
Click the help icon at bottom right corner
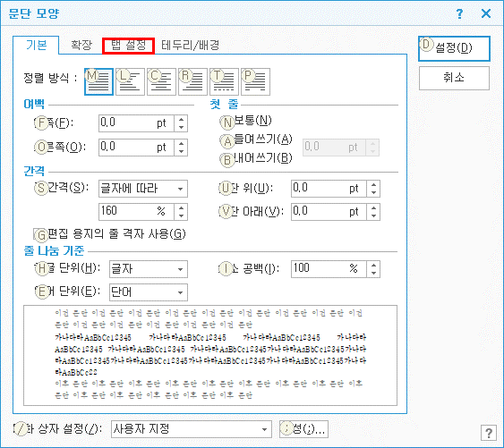(489, 433)
